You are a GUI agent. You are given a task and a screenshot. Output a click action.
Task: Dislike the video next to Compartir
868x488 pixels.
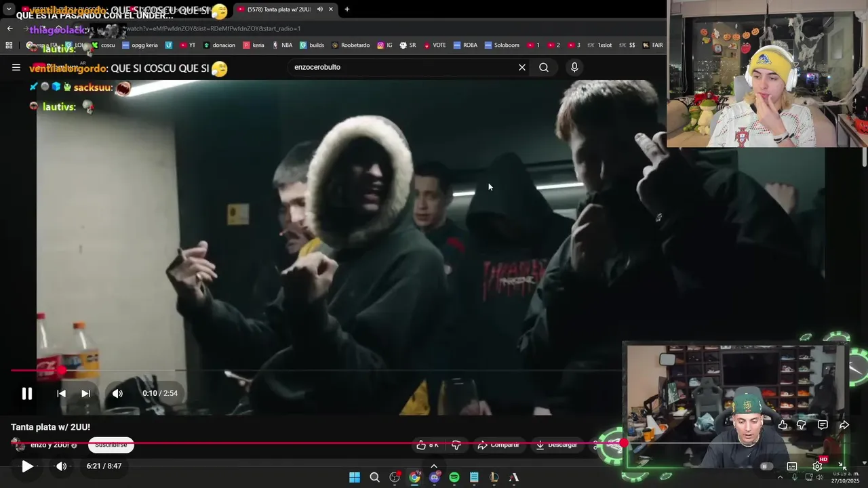click(456, 445)
